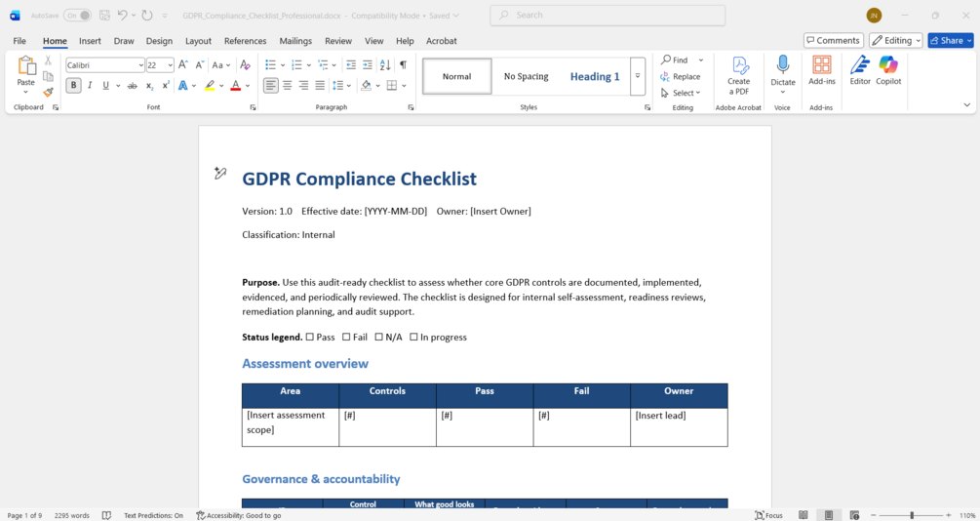Click the 2295 words count in status bar
This screenshot has width=980, height=521.
click(x=72, y=515)
